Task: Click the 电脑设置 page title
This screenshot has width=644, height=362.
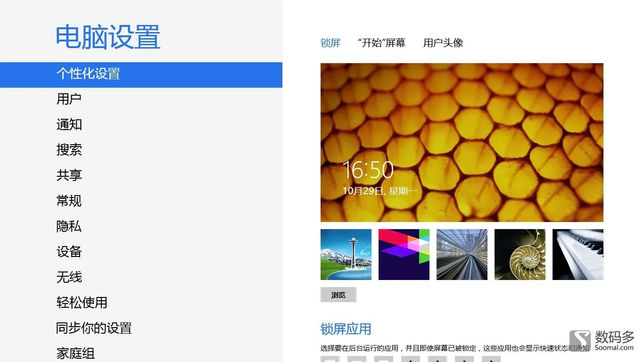Action: (108, 37)
